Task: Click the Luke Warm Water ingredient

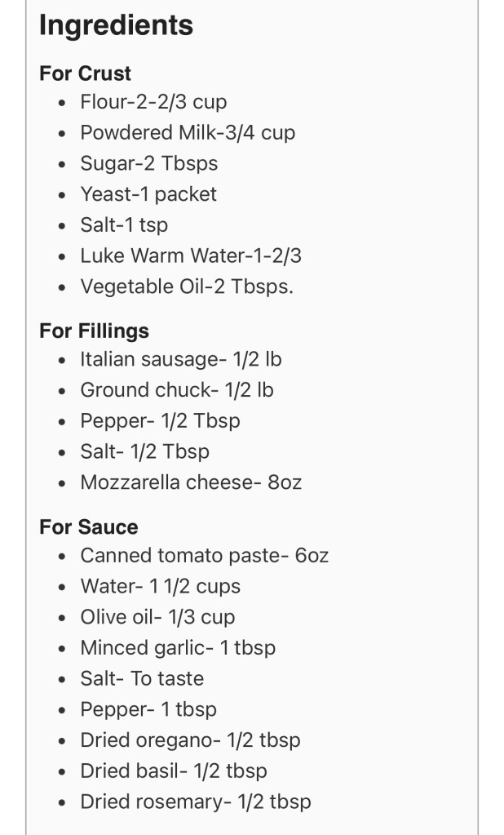Action: (x=191, y=255)
